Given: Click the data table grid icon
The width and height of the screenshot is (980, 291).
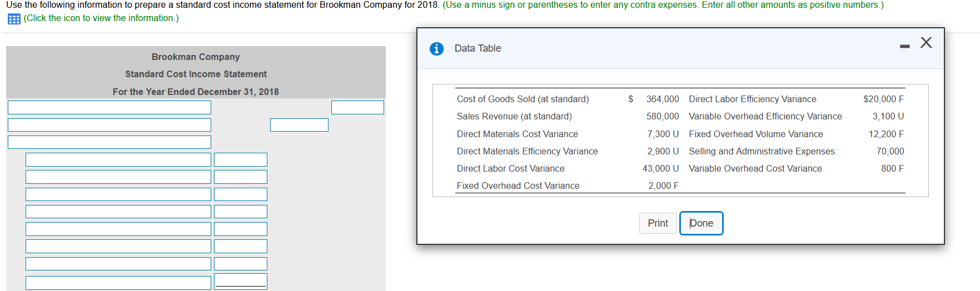Looking at the screenshot, I should [14, 19].
